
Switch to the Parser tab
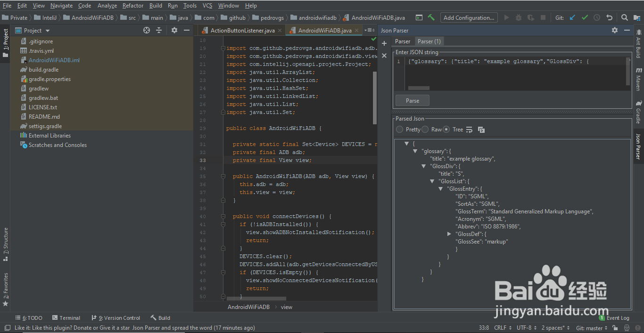(402, 41)
